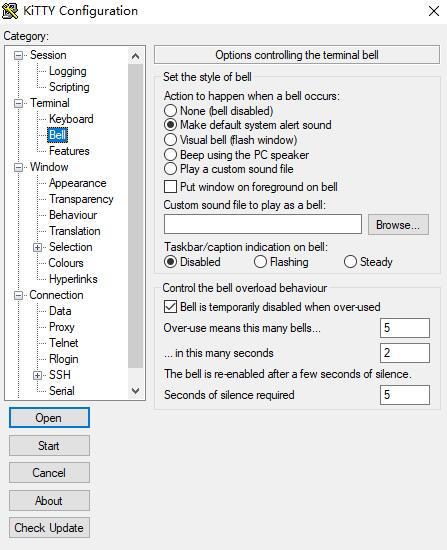Image resolution: width=447 pixels, height=550 pixels.
Task: Click the Check Update button
Action: 49,528
